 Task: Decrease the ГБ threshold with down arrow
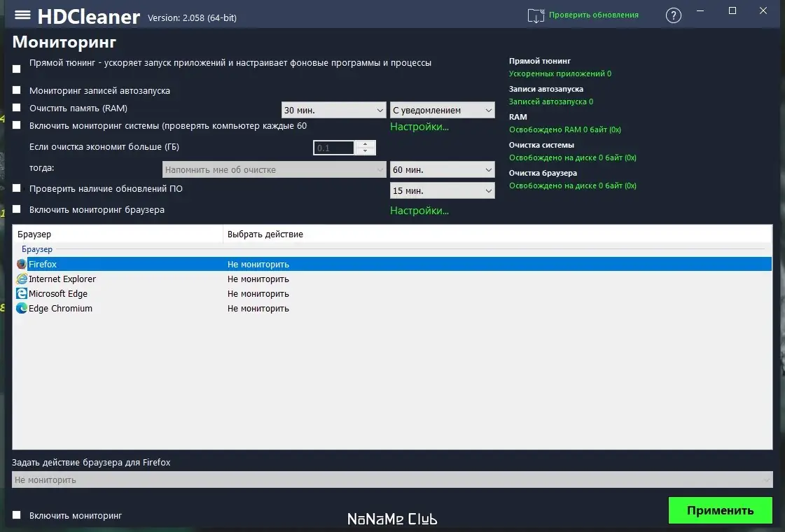(x=365, y=150)
